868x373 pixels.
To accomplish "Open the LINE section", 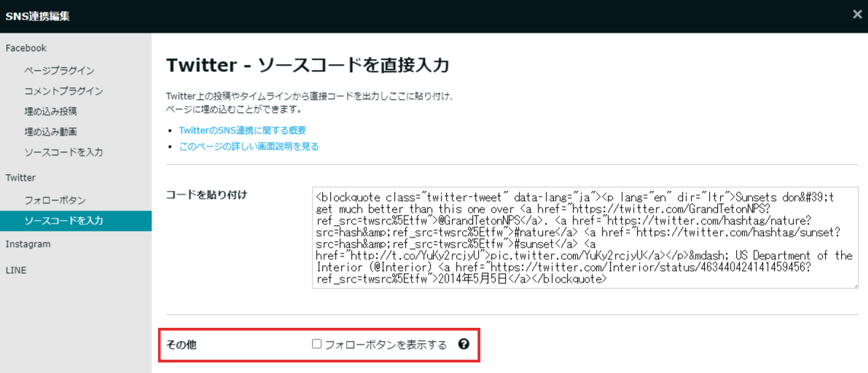I will [x=15, y=270].
